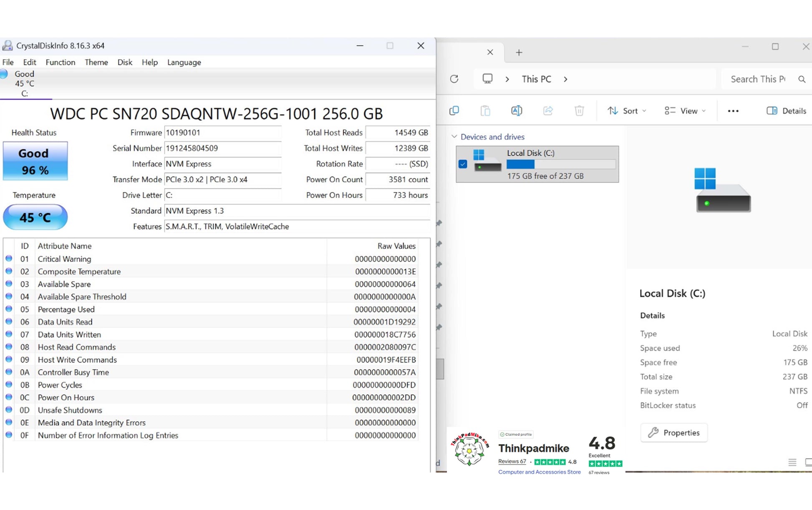This screenshot has width=812, height=510.
Task: Click the Delete trash icon
Action: tap(579, 111)
